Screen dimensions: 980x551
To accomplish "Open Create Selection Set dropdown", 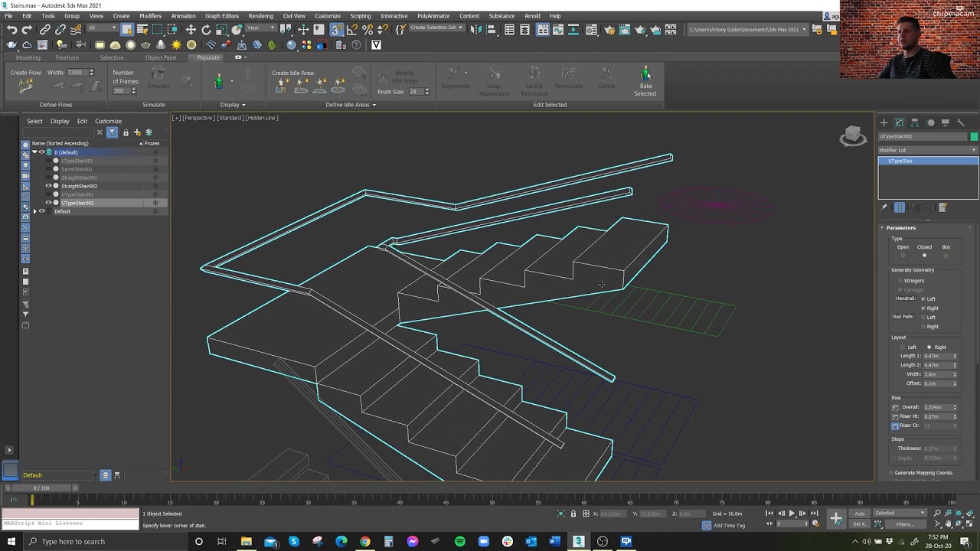I will (x=436, y=28).
